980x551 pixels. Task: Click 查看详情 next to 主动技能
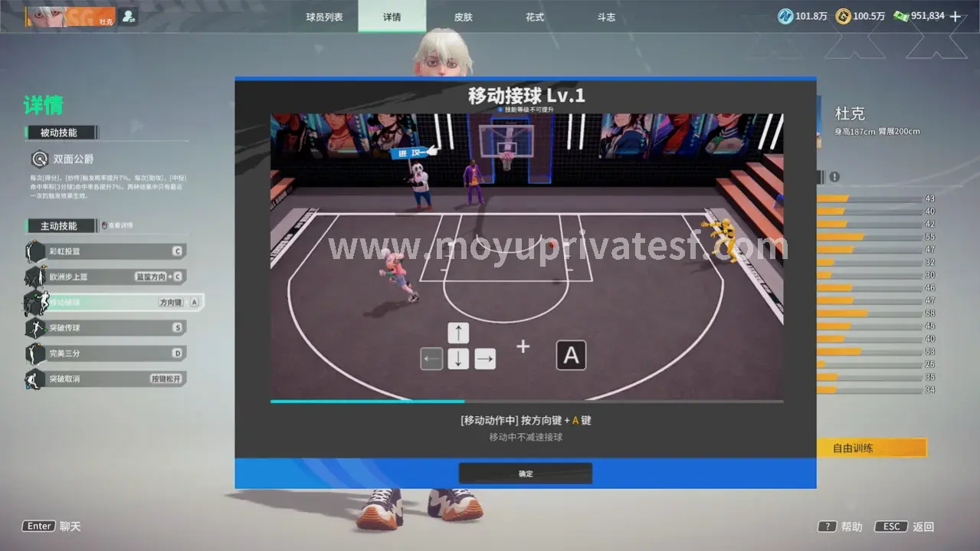point(118,225)
